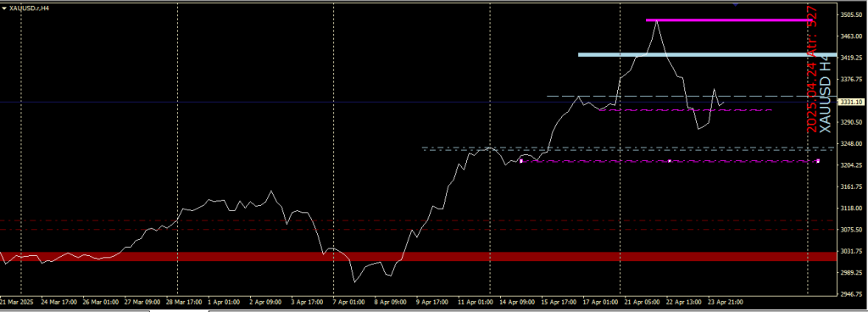
Task: Click the 3505.50 price scale label
Action: [851, 15]
